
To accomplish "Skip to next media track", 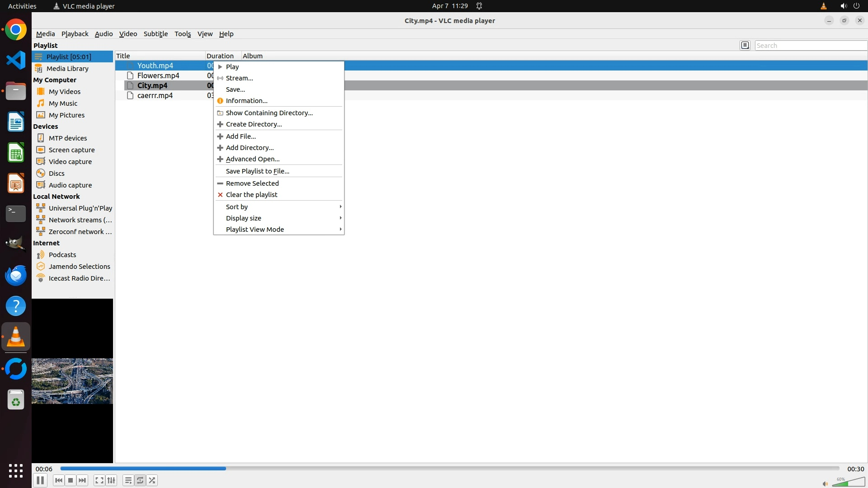I will (x=82, y=480).
